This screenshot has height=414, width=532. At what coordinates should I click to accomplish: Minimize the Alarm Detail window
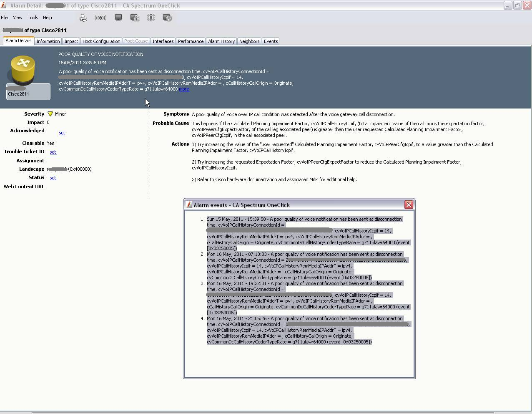pos(508,5)
